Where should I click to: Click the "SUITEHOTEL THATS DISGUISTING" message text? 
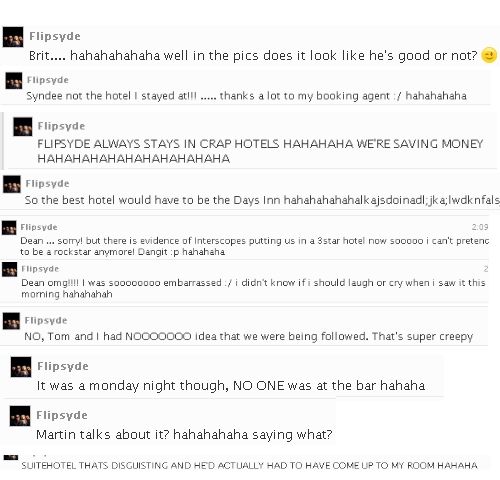[249, 466]
